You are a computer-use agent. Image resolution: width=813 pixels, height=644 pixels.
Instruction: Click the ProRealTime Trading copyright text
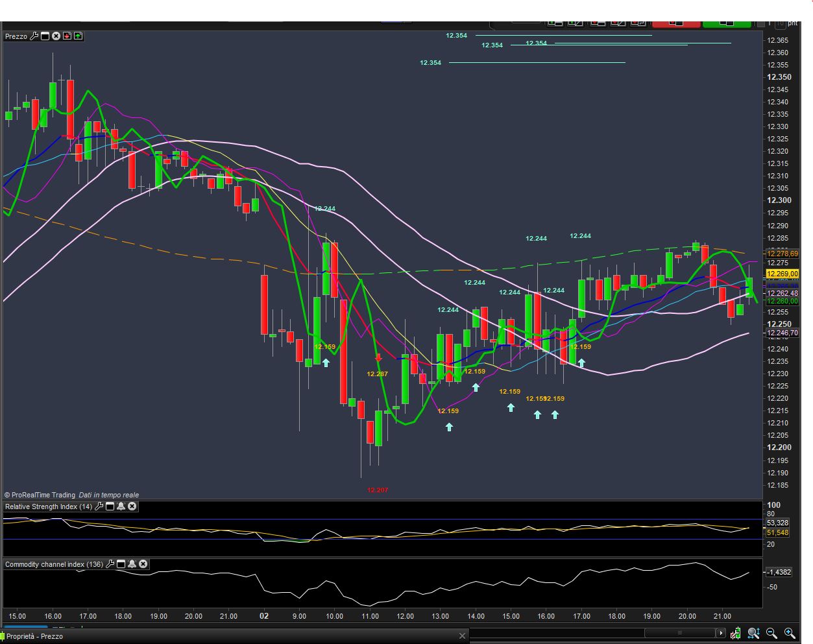[40, 495]
